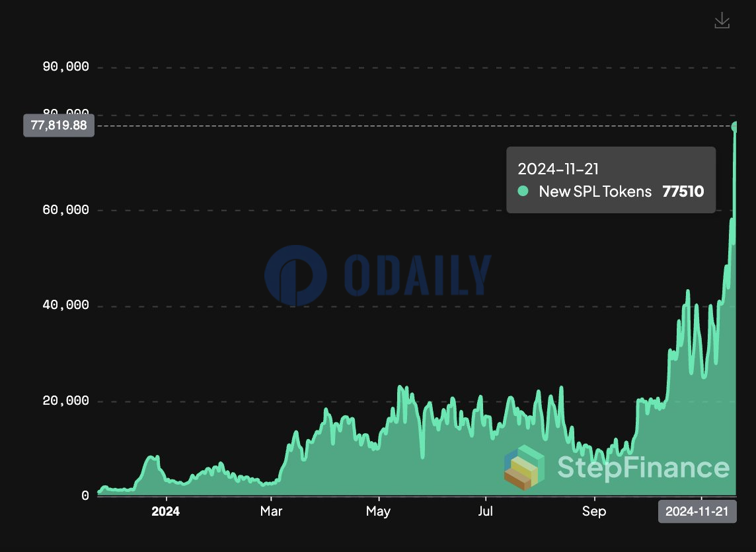Click the ODAILY circular watermark logo
The height and width of the screenshot is (552, 756).
295,275
